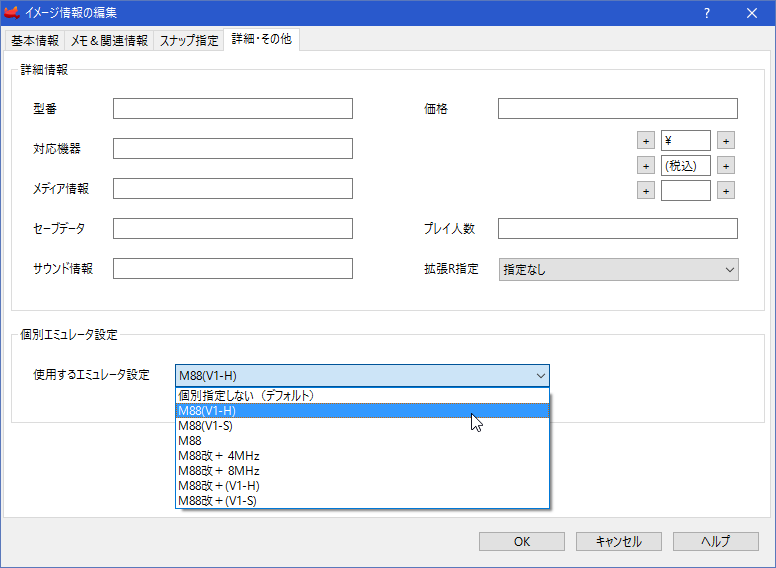The height and width of the screenshot is (568, 776).
Task: Click the plus button right of ¥ field
Action: pyautogui.click(x=726, y=141)
